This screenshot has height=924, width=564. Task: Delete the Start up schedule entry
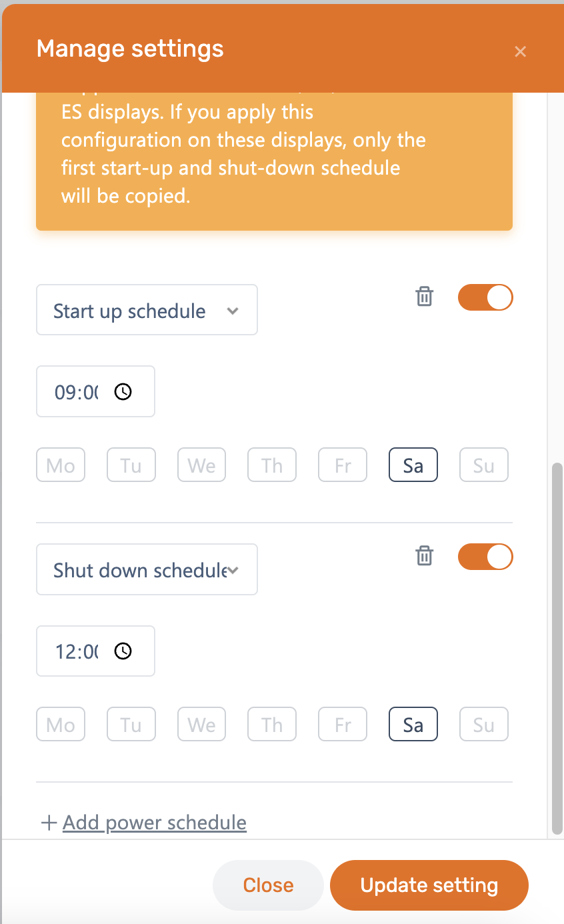tap(425, 297)
